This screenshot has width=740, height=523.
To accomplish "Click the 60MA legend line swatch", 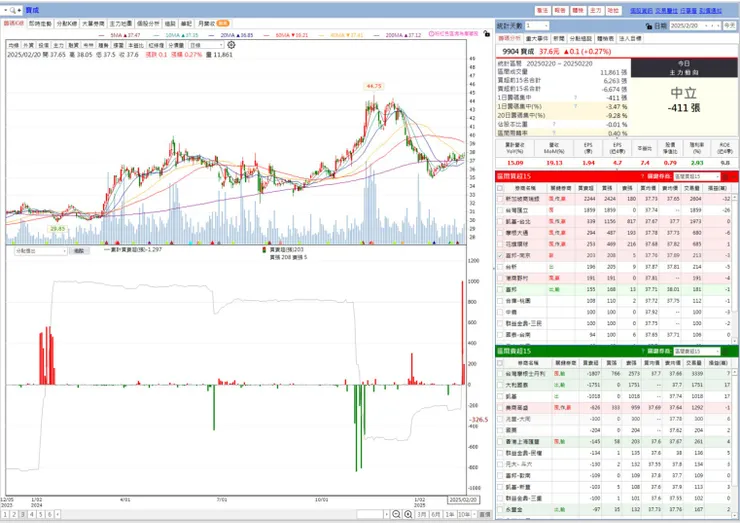I will [x=266, y=35].
